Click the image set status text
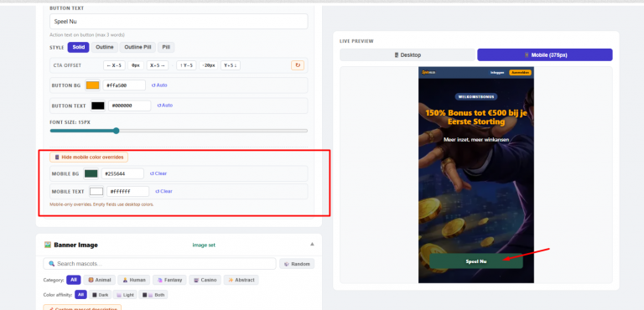The image size is (644, 310). (204, 245)
